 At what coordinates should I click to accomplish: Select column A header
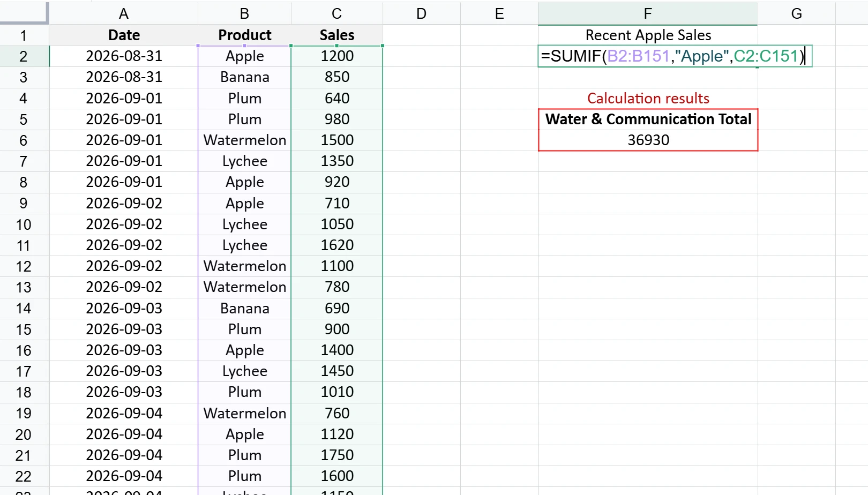pyautogui.click(x=123, y=13)
